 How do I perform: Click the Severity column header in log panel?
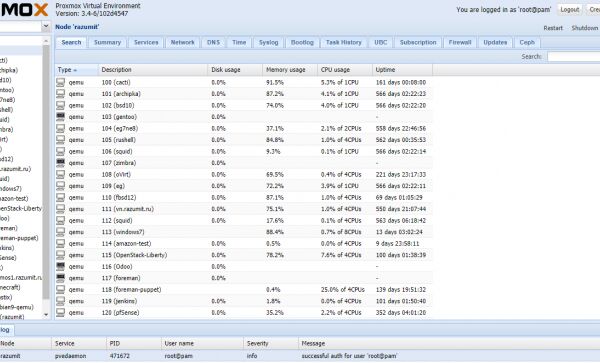pos(271,343)
